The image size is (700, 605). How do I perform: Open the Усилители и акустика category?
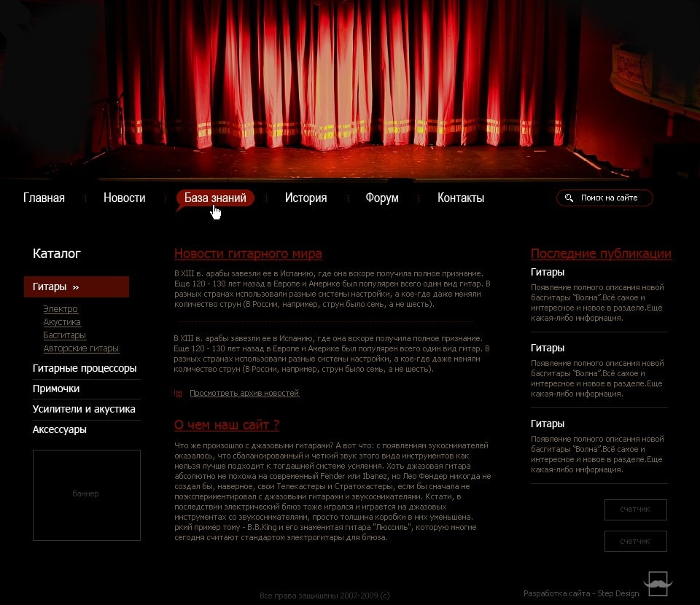(84, 409)
